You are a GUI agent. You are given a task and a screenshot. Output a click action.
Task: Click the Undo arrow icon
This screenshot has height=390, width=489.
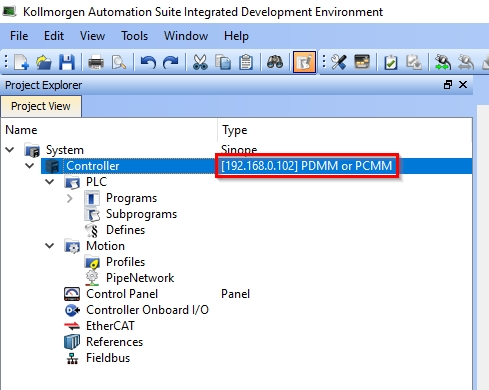pyautogui.click(x=148, y=62)
